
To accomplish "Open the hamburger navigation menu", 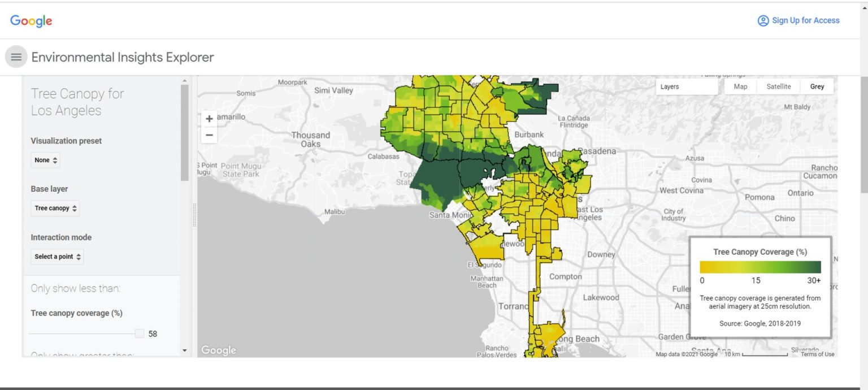I will point(16,57).
